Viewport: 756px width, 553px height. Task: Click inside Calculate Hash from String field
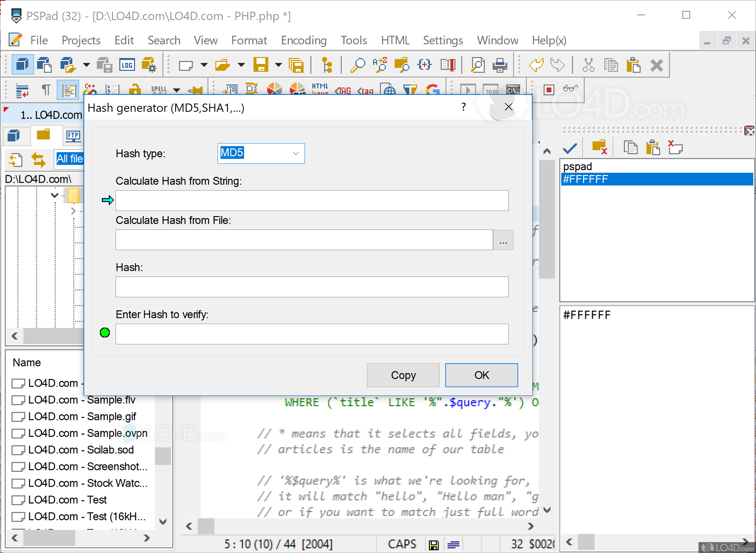tap(312, 200)
